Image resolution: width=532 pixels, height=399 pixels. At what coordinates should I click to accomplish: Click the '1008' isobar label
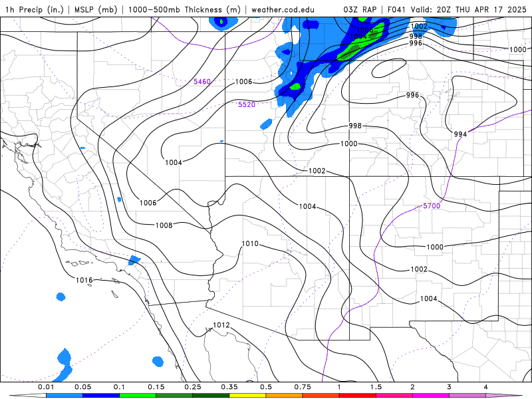coord(164,225)
